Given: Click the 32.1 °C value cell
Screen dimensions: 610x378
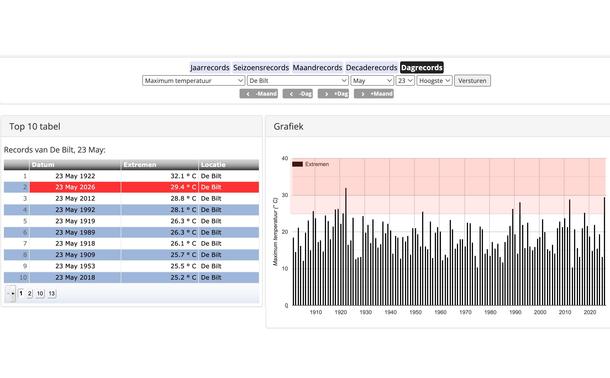Looking at the screenshot, I should tap(160, 176).
